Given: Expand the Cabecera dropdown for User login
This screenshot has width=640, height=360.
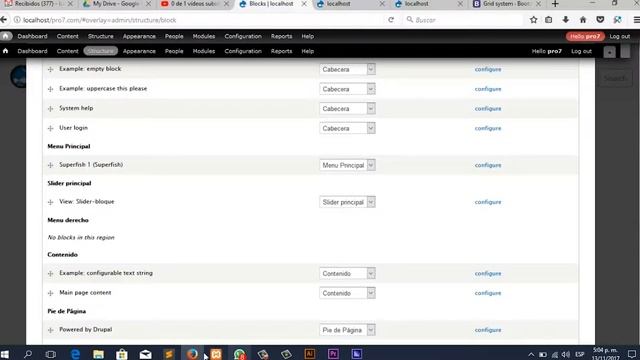Looking at the screenshot, I should click(x=347, y=128).
